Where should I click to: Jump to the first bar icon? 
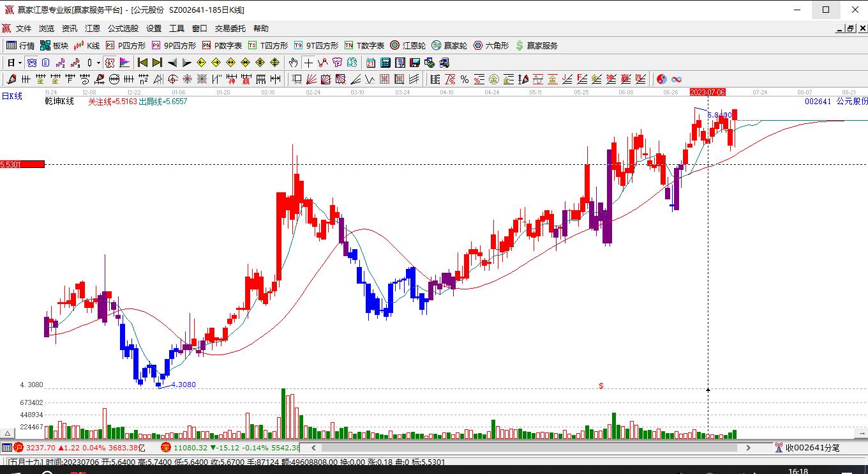coord(142,63)
